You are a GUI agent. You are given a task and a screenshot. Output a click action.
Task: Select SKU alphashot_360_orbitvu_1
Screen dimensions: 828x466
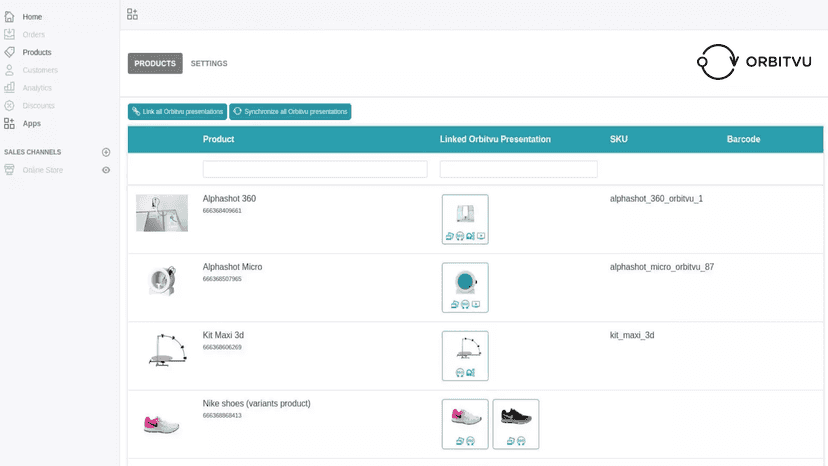656,199
